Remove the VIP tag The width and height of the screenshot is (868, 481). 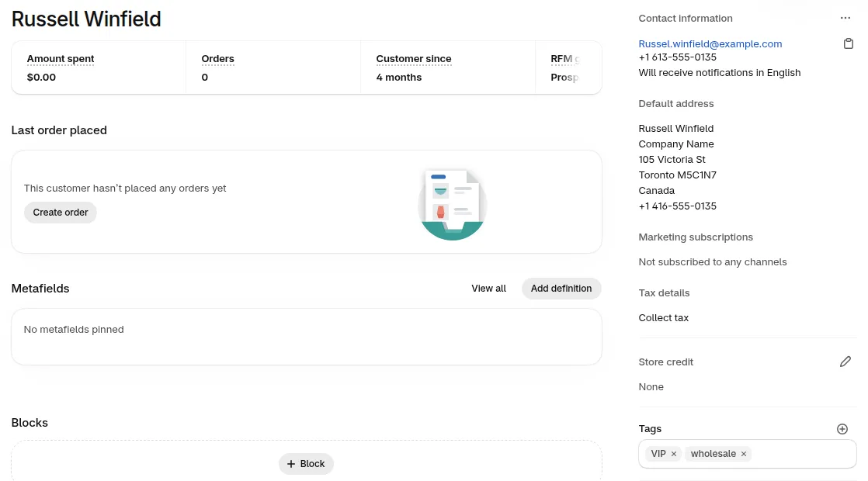tap(674, 454)
